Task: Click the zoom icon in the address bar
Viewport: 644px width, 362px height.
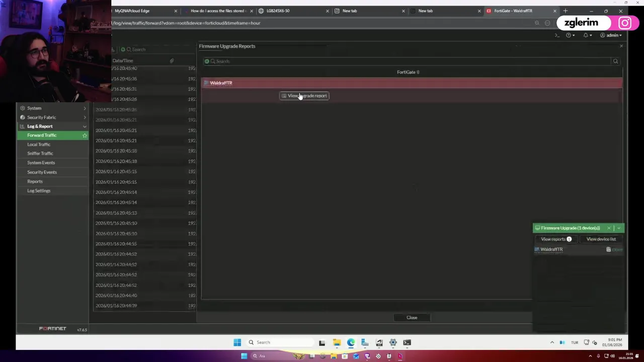Action: click(x=537, y=23)
